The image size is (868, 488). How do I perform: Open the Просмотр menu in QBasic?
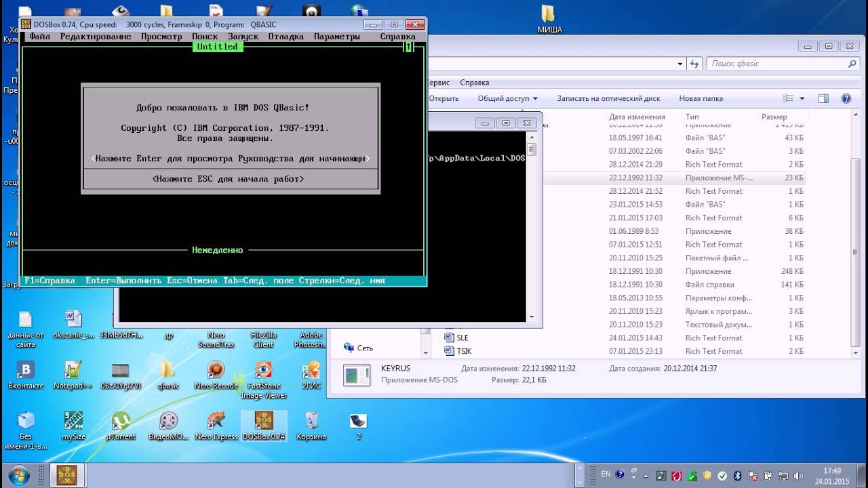(x=161, y=37)
